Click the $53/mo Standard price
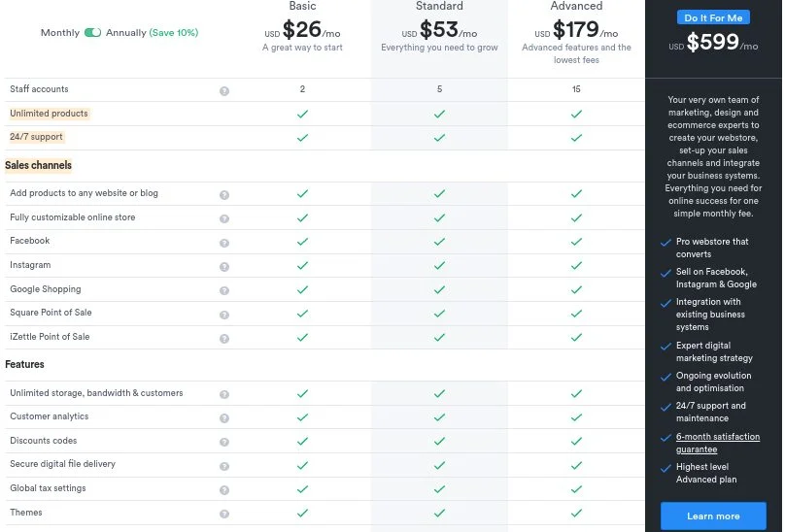This screenshot has width=785, height=532. (x=439, y=29)
